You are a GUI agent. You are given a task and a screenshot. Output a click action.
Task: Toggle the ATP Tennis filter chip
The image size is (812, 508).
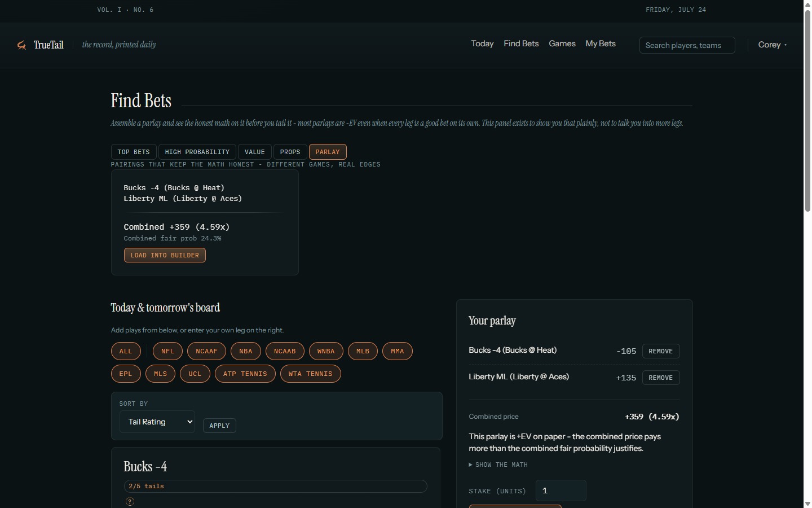[x=245, y=374]
